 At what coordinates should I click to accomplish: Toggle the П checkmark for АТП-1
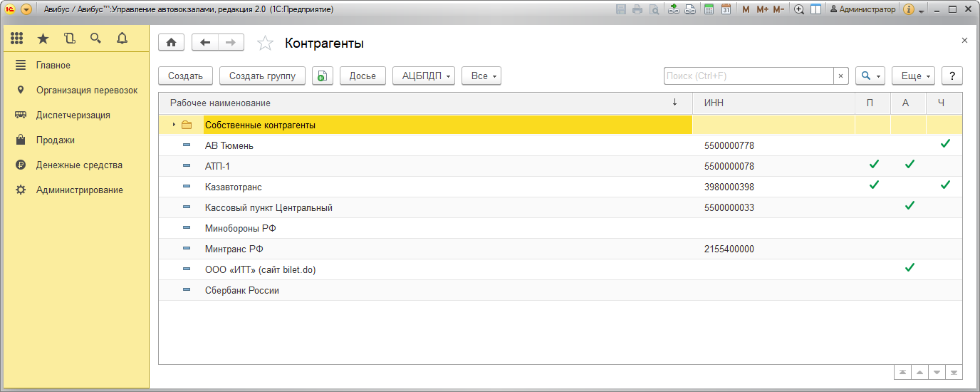click(873, 165)
